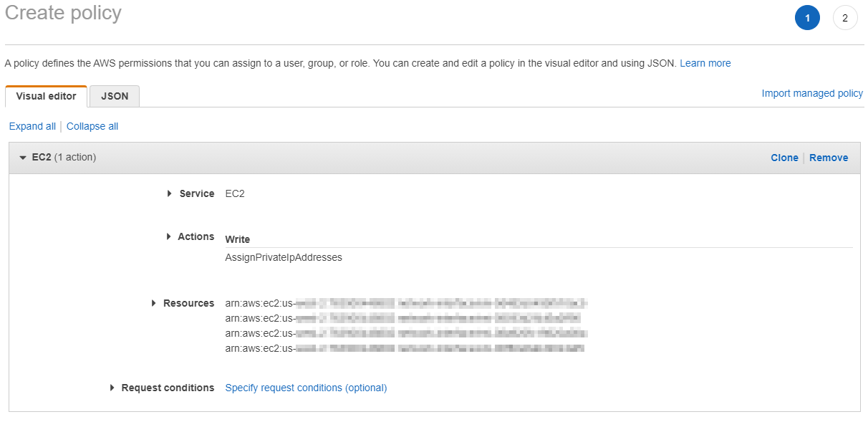Expand the Resources row arrow
Screen dimensions: 868x422
point(154,303)
